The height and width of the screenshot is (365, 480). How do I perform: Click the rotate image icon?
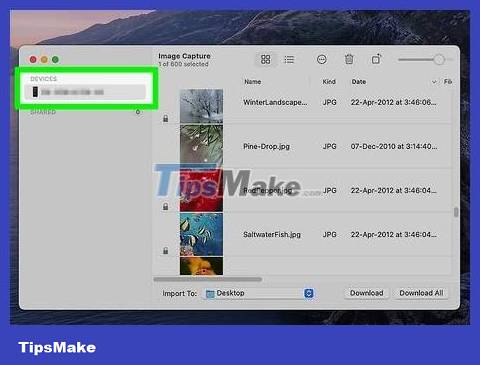[x=376, y=59]
